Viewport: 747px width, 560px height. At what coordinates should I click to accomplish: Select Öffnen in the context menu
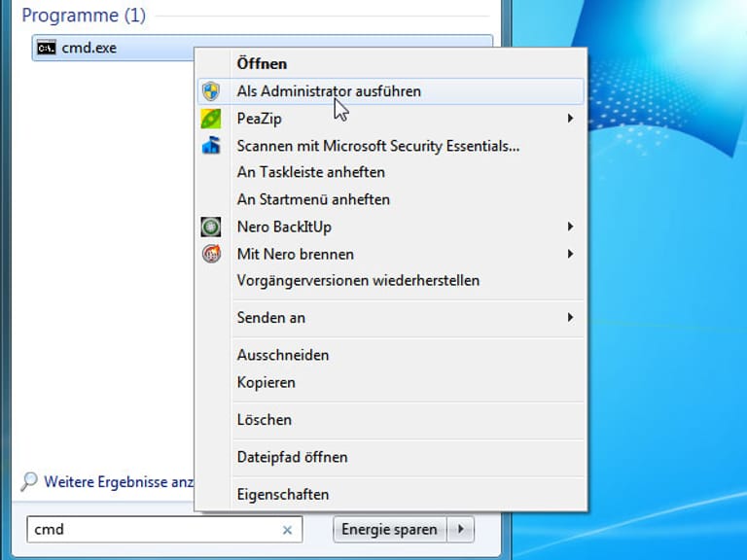click(x=262, y=63)
